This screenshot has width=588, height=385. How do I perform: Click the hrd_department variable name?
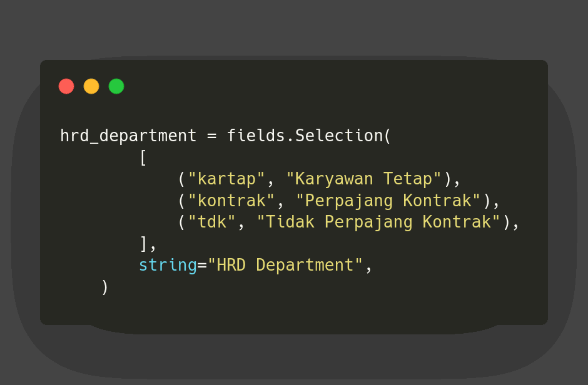coord(128,136)
